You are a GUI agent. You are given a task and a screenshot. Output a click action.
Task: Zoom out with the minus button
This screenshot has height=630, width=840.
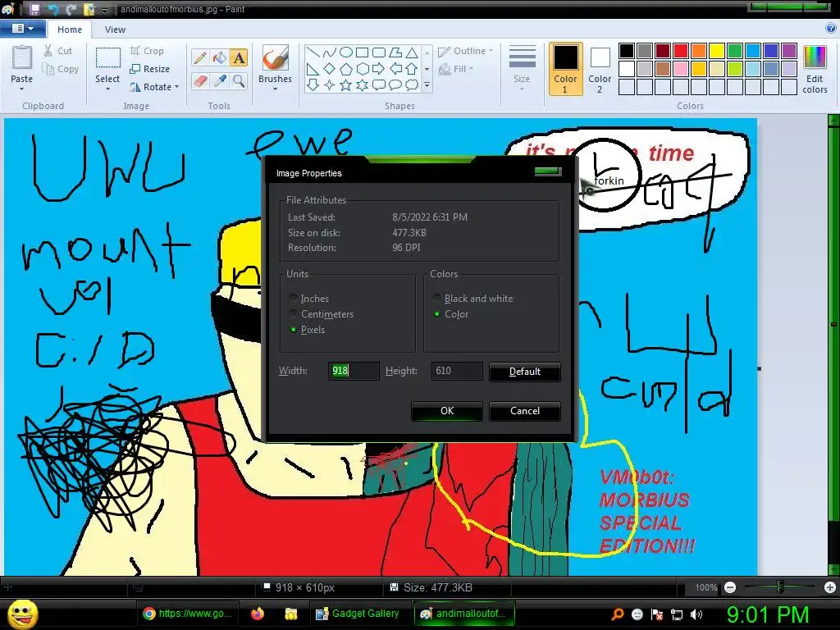pyautogui.click(x=729, y=587)
